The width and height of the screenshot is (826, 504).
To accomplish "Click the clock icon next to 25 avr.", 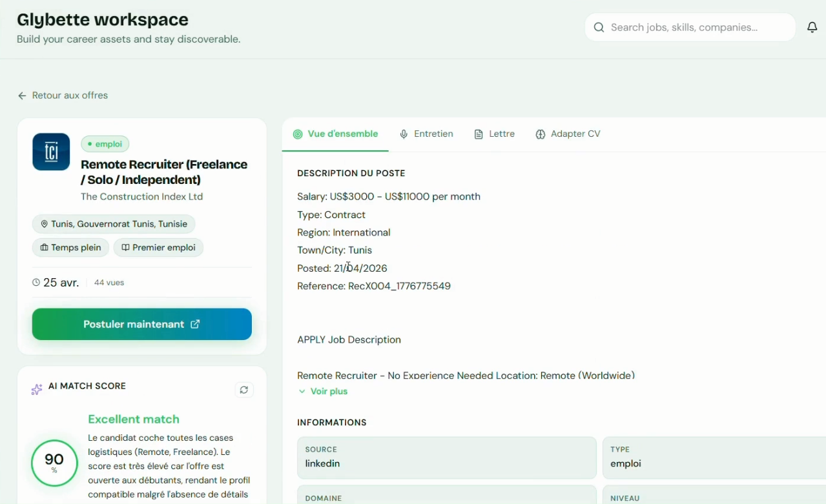I will (36, 283).
